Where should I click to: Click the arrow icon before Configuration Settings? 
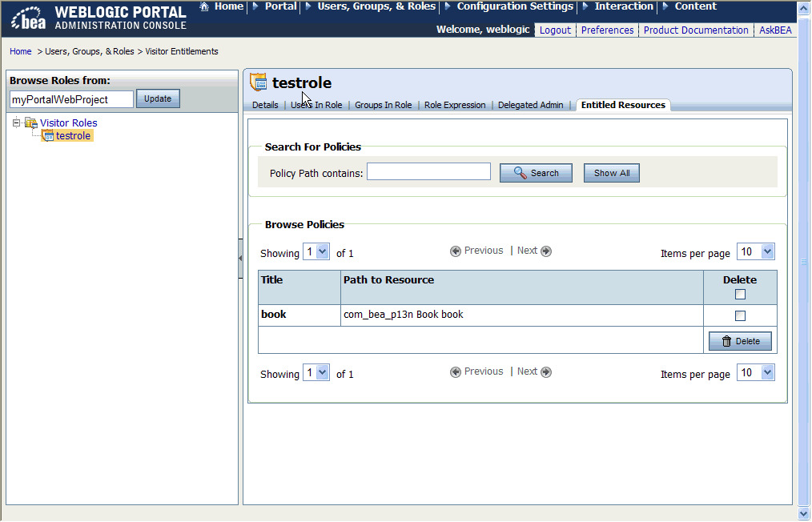point(448,6)
